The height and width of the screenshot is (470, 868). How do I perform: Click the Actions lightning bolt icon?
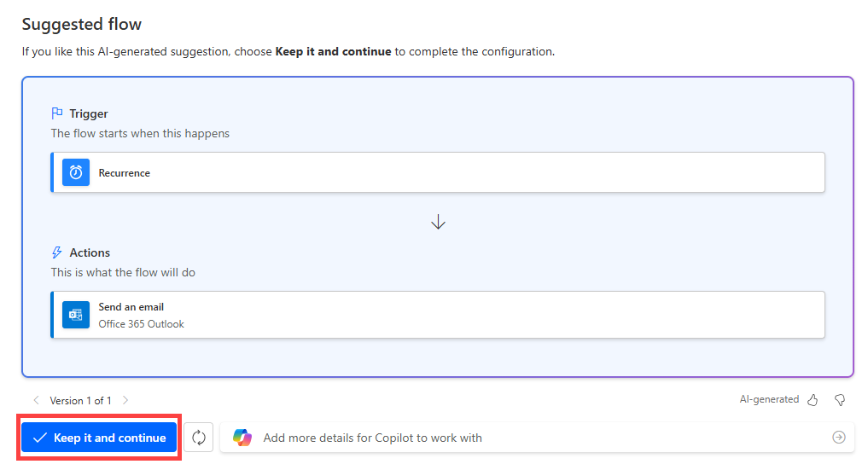coord(57,252)
